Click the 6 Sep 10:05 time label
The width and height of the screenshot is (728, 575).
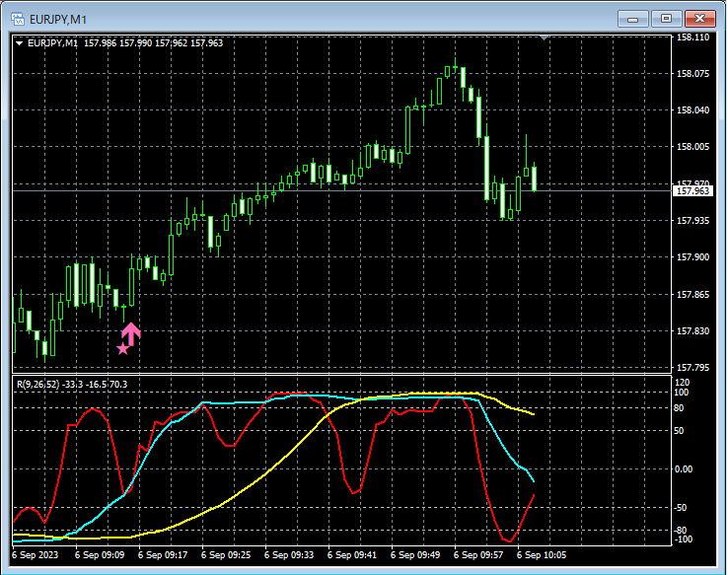point(542,555)
